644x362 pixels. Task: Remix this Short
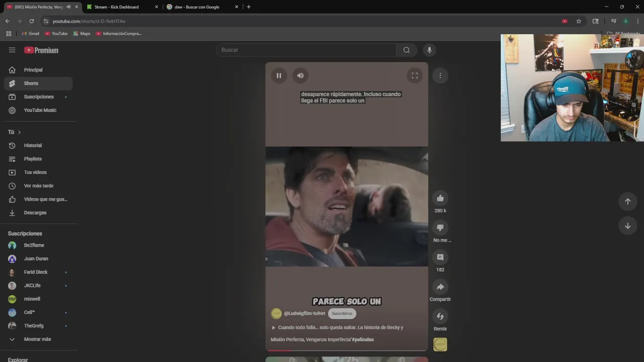click(x=440, y=316)
